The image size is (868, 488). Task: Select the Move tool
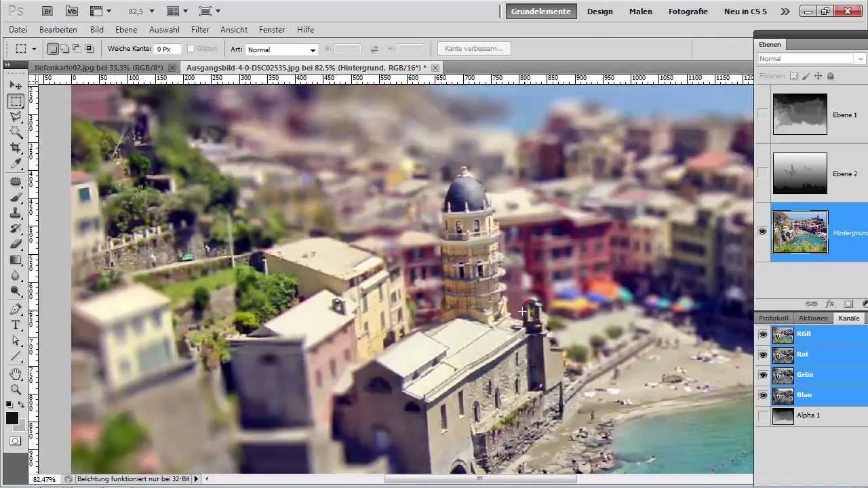tap(16, 85)
